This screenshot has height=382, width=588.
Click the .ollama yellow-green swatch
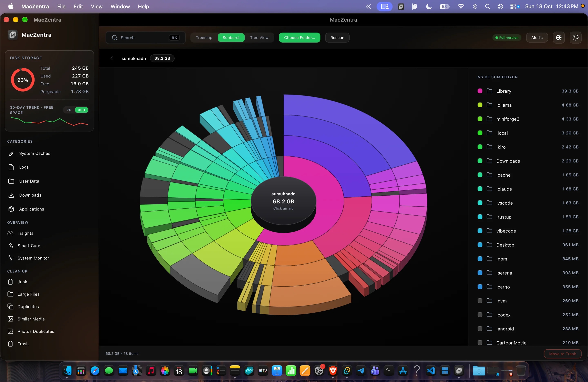(x=480, y=105)
